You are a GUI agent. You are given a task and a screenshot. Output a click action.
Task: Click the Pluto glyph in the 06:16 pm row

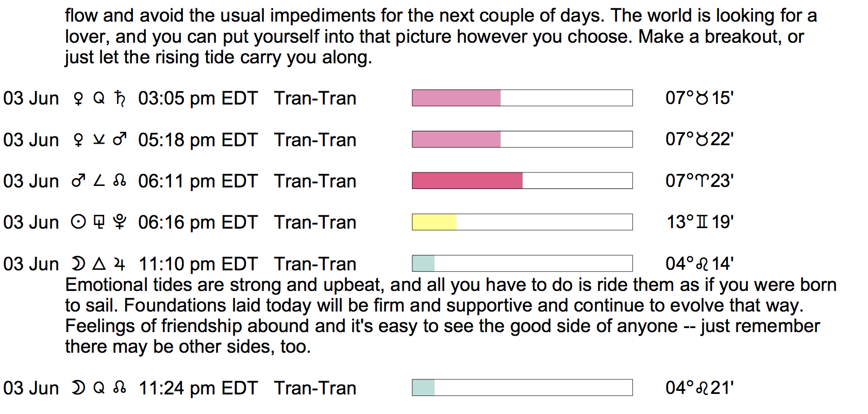[x=120, y=222]
